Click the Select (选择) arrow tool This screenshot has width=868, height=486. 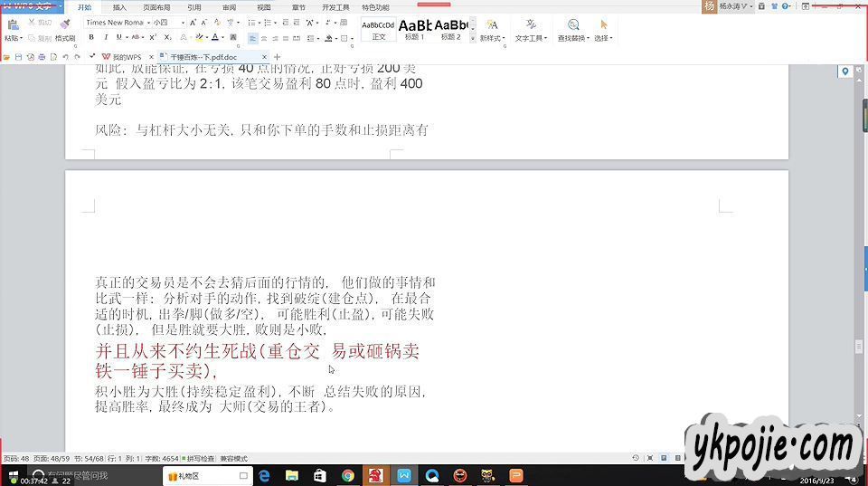click(603, 25)
